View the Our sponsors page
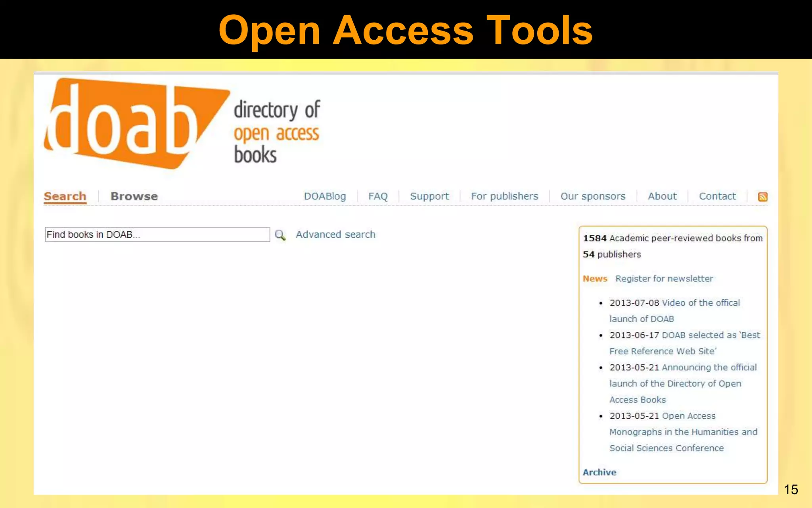The image size is (812, 508). click(593, 196)
